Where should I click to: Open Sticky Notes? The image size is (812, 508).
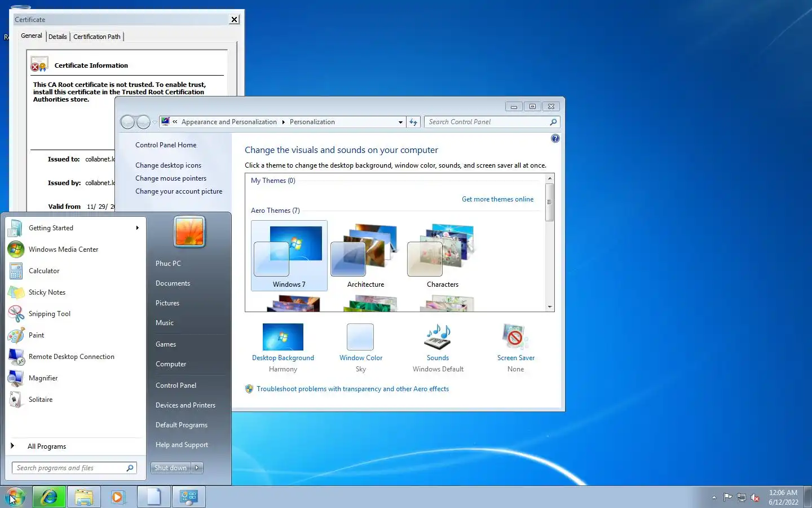[x=74, y=292]
